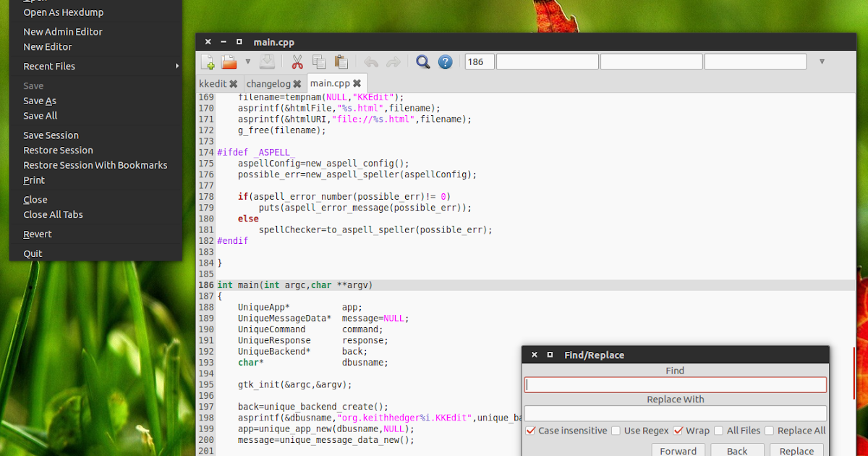The height and width of the screenshot is (456, 868).
Task: Switch to the changelog tab
Action: (268, 83)
